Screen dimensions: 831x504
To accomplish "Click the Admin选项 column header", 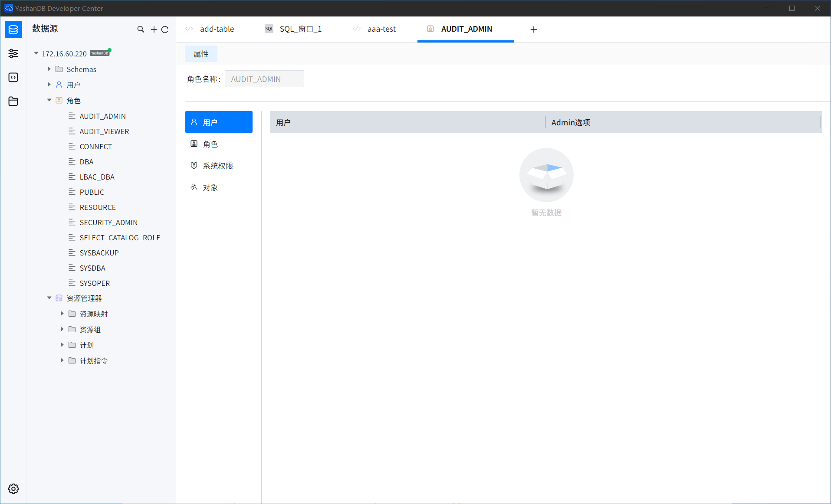I will coord(683,122).
